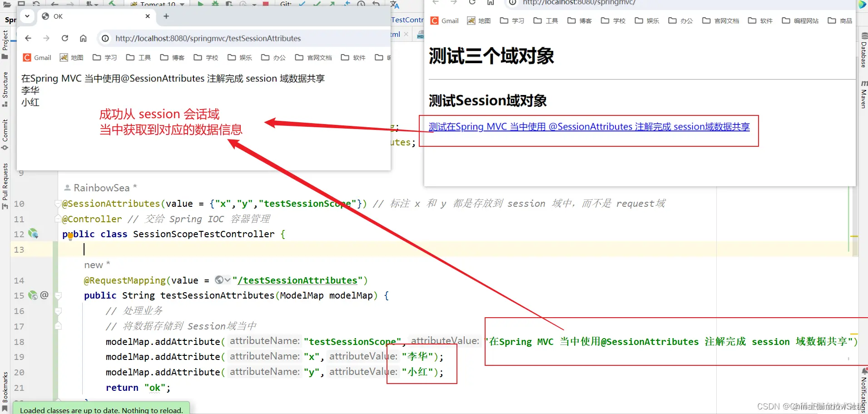Open 编程网站 folder in right browser bookmarks
868x414 pixels.
click(800, 21)
